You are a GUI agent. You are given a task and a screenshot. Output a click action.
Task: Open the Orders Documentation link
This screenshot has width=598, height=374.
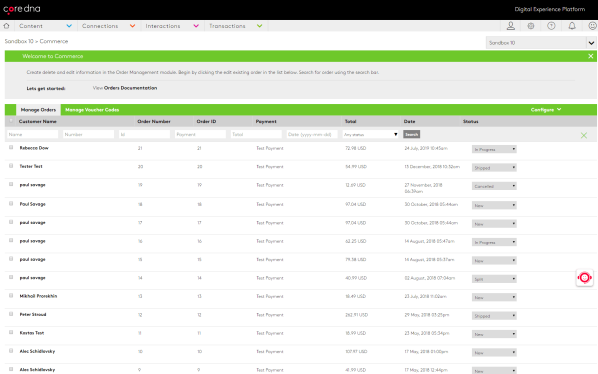coord(130,88)
